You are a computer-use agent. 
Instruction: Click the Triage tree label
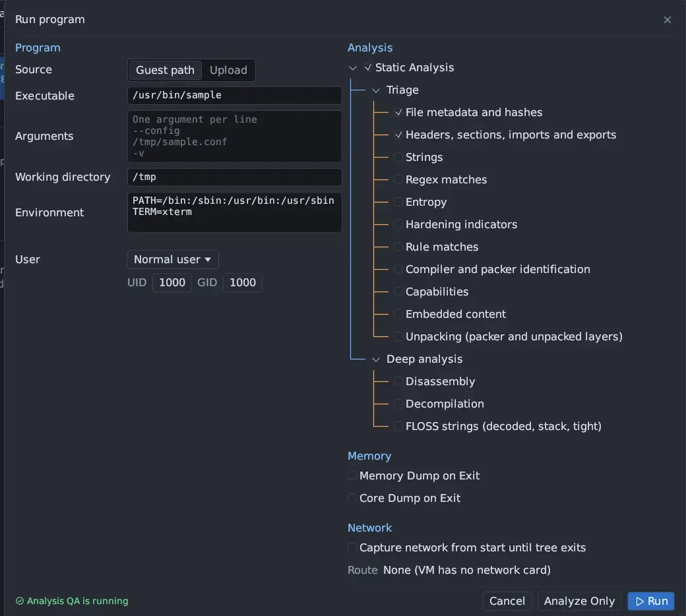[402, 90]
